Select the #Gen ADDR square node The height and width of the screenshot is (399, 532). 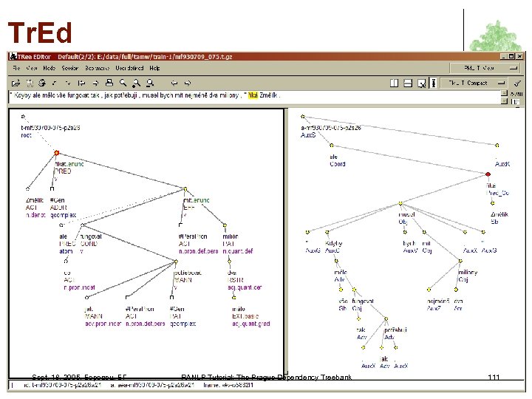pyautogui.click(x=52, y=188)
